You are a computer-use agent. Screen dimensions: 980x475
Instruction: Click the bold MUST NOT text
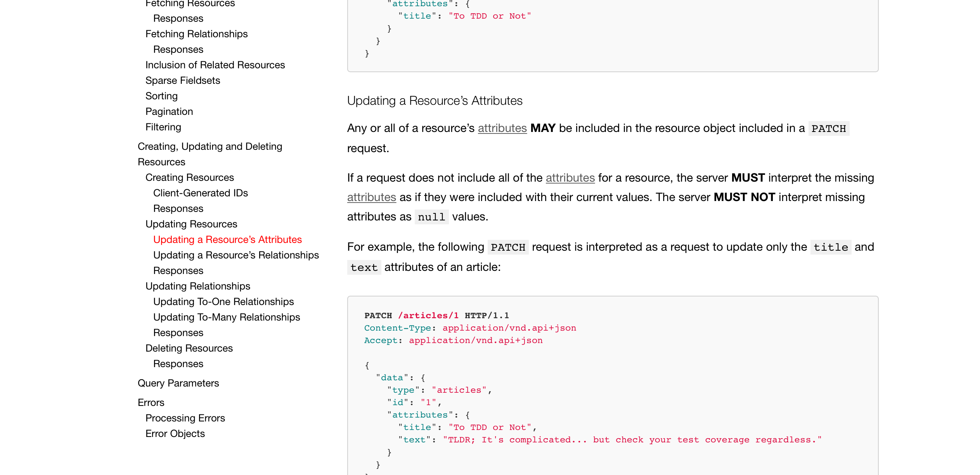pyautogui.click(x=744, y=197)
